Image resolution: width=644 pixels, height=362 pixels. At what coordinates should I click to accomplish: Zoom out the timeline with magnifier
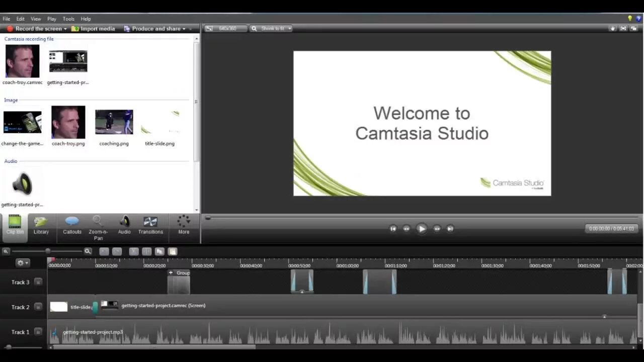pyautogui.click(x=6, y=251)
